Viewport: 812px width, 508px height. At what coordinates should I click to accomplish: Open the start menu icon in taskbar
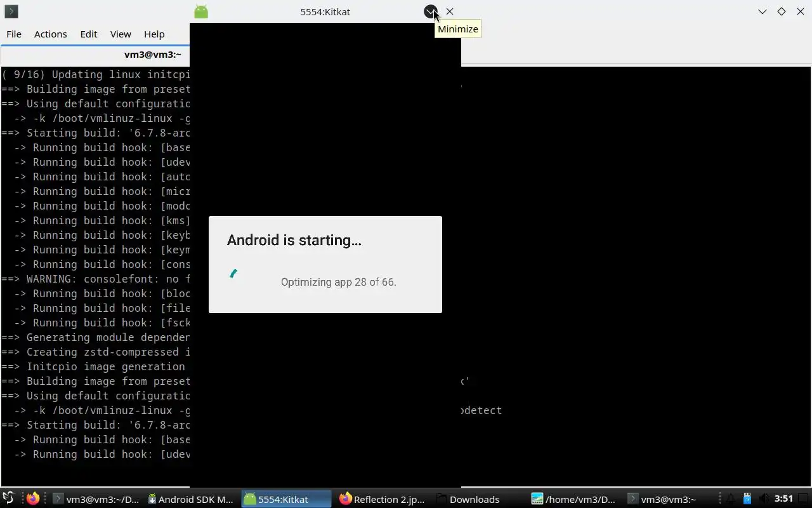tap(9, 498)
